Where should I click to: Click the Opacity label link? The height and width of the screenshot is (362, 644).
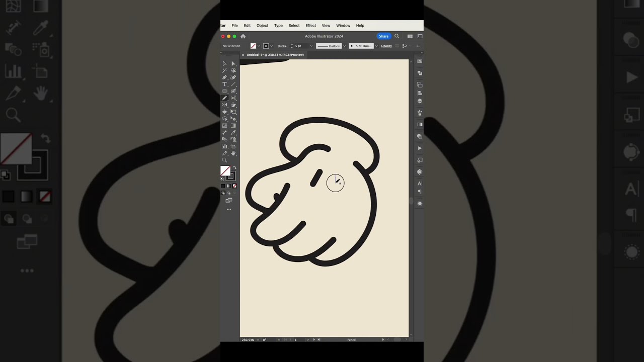pos(386,46)
